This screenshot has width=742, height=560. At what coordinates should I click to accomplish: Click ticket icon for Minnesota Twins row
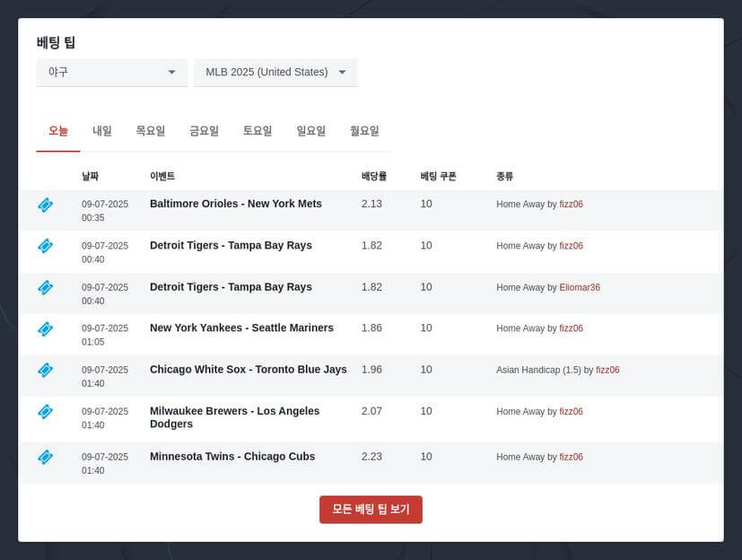46,458
